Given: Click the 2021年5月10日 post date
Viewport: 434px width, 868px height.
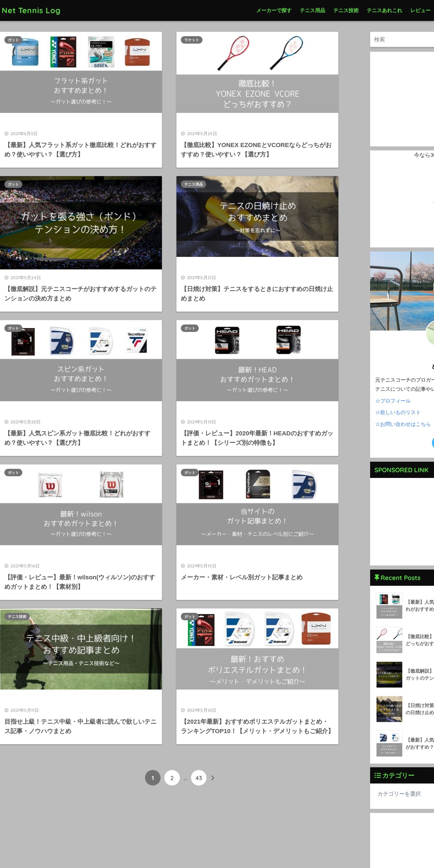Looking at the screenshot, I should pyautogui.click(x=201, y=710).
